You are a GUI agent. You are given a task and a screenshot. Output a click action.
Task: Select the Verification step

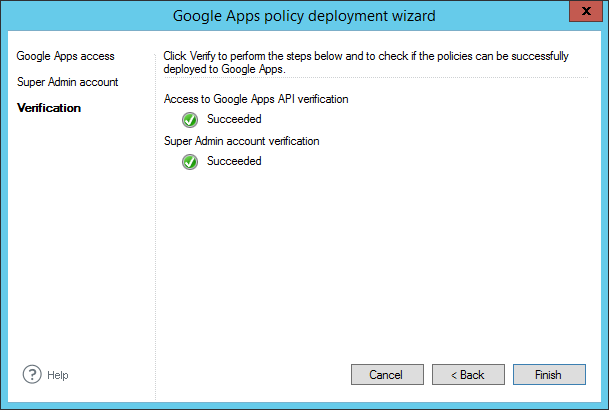tap(49, 108)
